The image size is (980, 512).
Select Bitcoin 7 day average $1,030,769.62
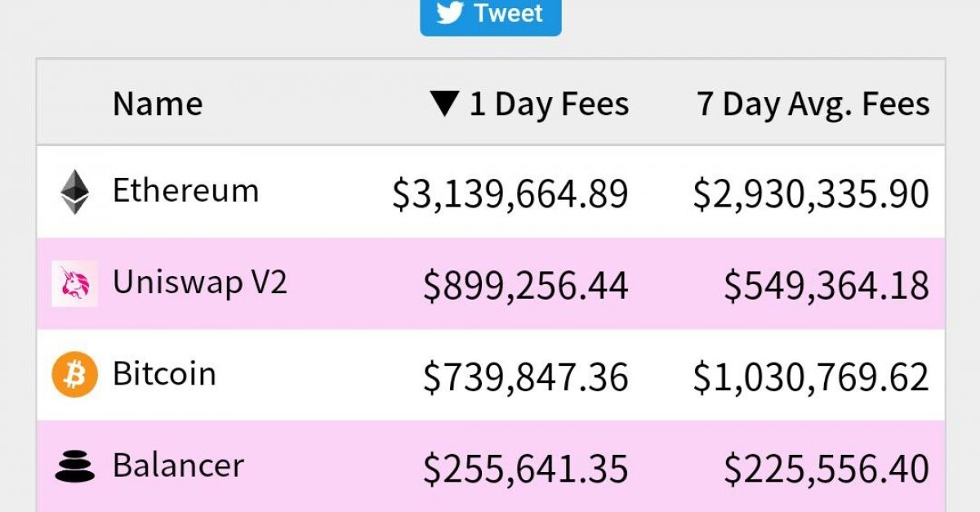tap(811, 377)
